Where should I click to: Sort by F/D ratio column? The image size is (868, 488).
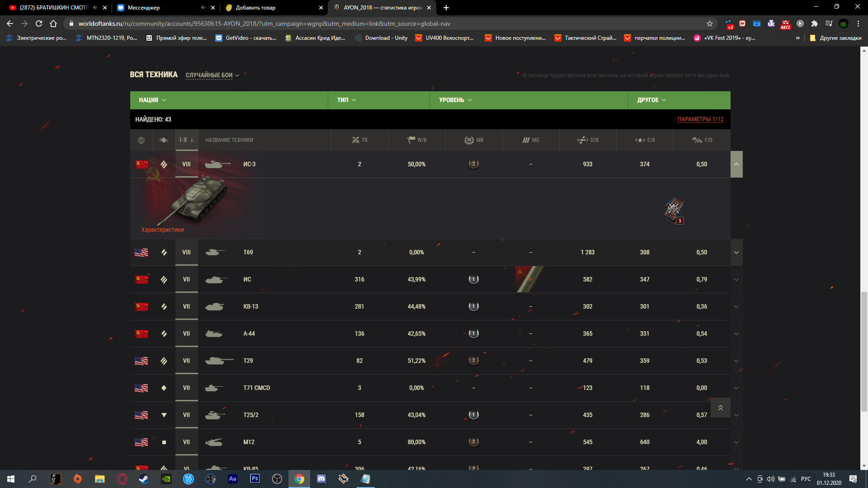coord(702,140)
